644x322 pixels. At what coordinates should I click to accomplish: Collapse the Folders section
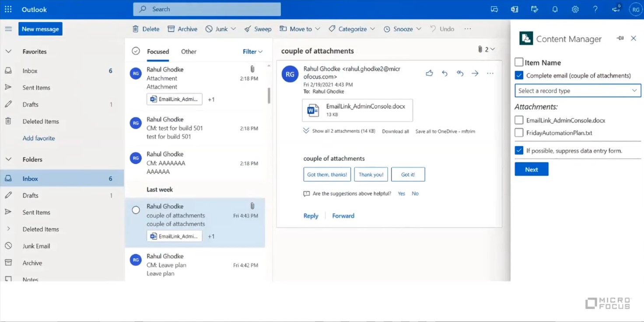(8, 160)
